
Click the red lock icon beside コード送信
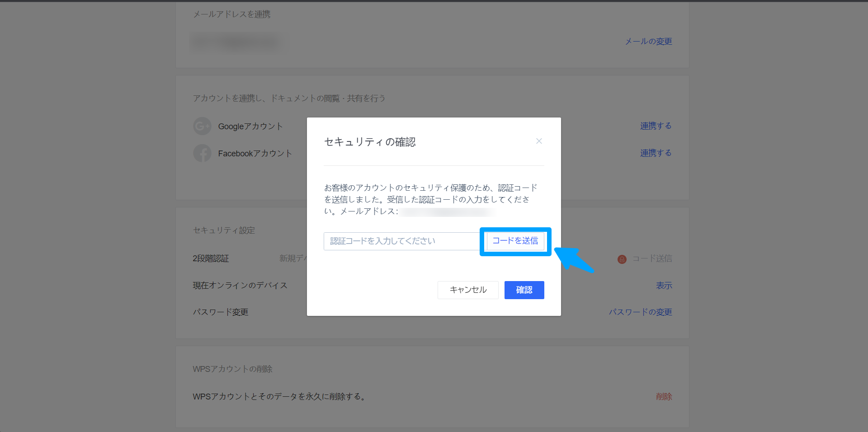622,259
